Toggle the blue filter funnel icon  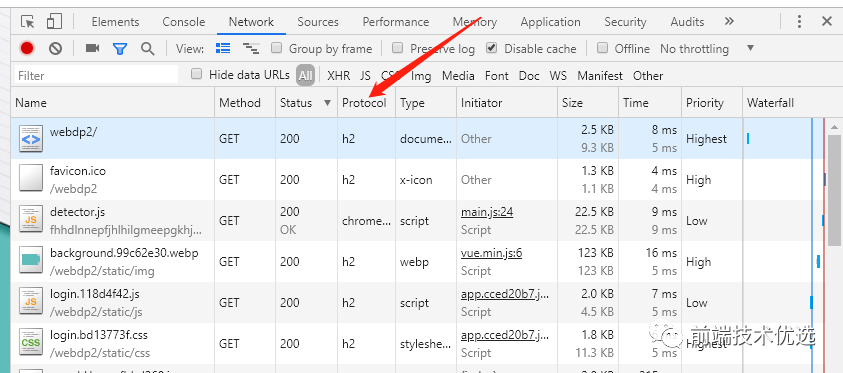(120, 49)
